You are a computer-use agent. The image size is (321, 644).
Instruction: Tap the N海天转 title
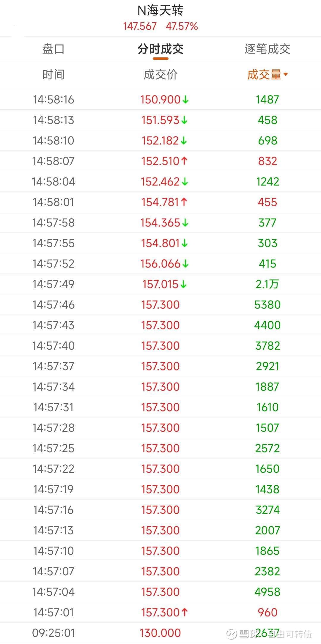point(160,11)
